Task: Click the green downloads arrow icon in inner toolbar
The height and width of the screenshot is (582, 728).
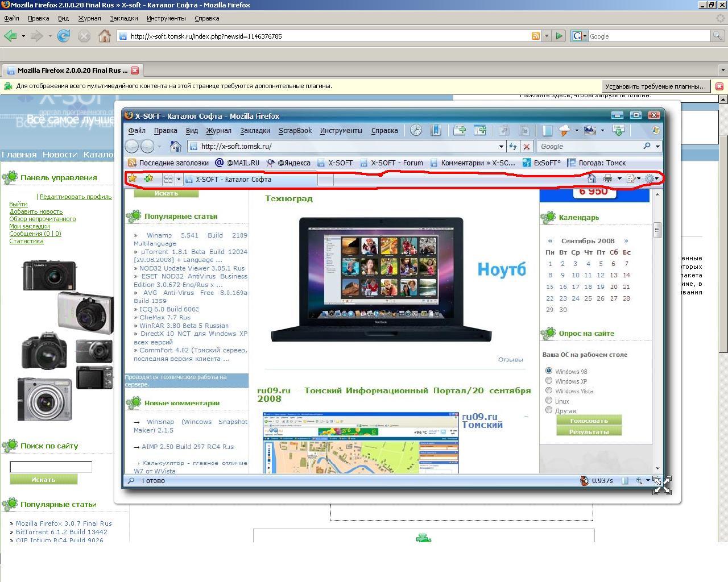Action: [x=619, y=130]
